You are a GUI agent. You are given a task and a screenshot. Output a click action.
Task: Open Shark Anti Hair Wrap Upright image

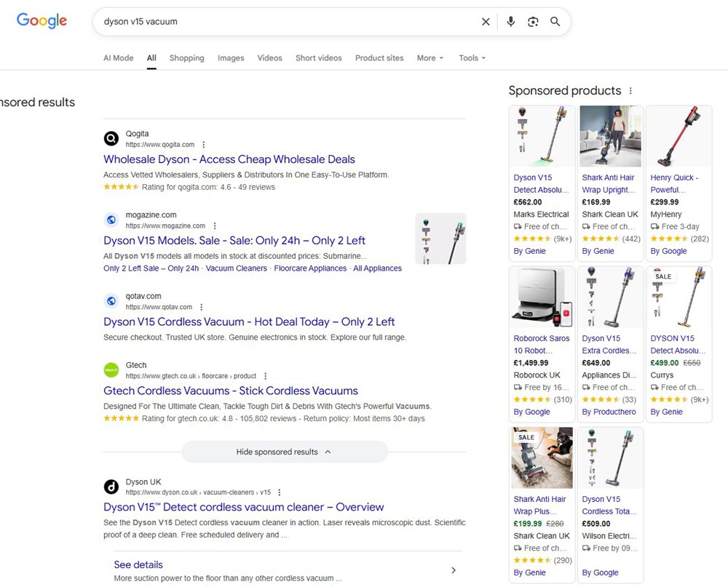point(611,137)
